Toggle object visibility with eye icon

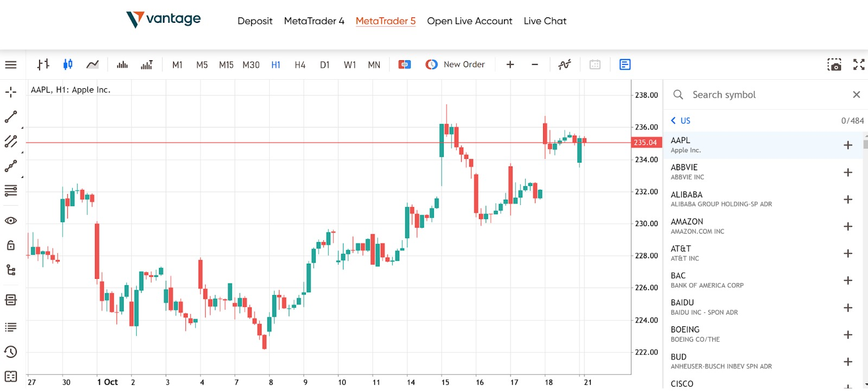pyautogui.click(x=11, y=221)
